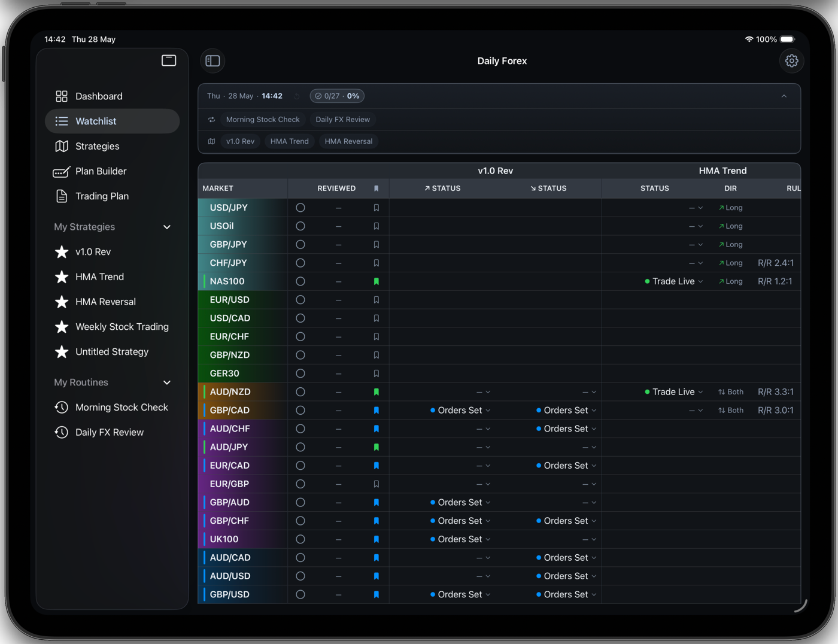Toggle green bookmark for AUD/JPY
The width and height of the screenshot is (838, 644).
coord(377,447)
